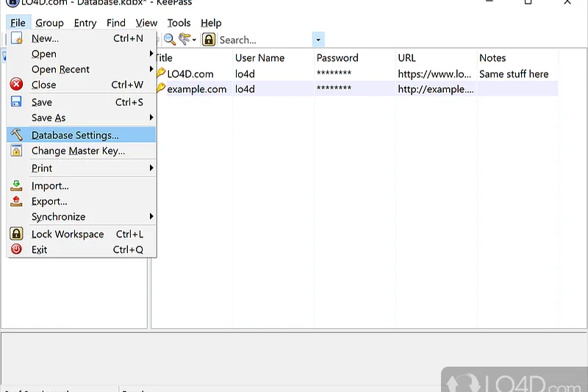Choose Close from the File menu

82,85
